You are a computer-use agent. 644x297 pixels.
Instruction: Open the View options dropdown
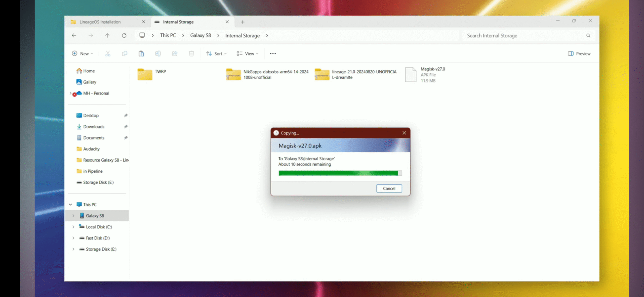coord(247,54)
